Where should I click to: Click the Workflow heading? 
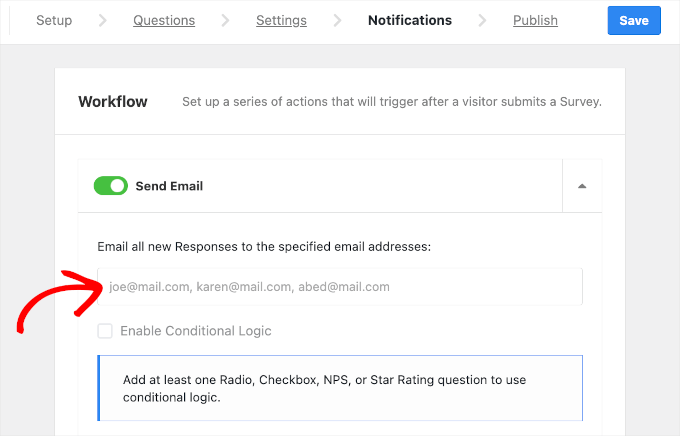click(x=113, y=102)
